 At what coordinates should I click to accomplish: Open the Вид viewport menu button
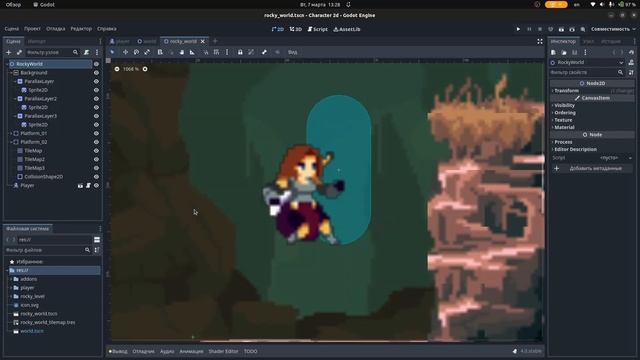pyautogui.click(x=293, y=52)
